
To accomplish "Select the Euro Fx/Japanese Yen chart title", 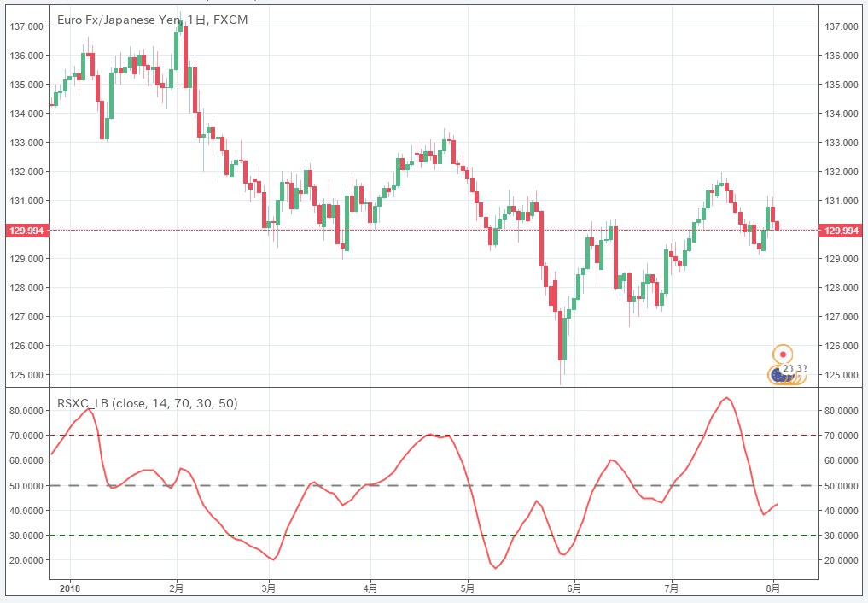I will click(x=152, y=20).
